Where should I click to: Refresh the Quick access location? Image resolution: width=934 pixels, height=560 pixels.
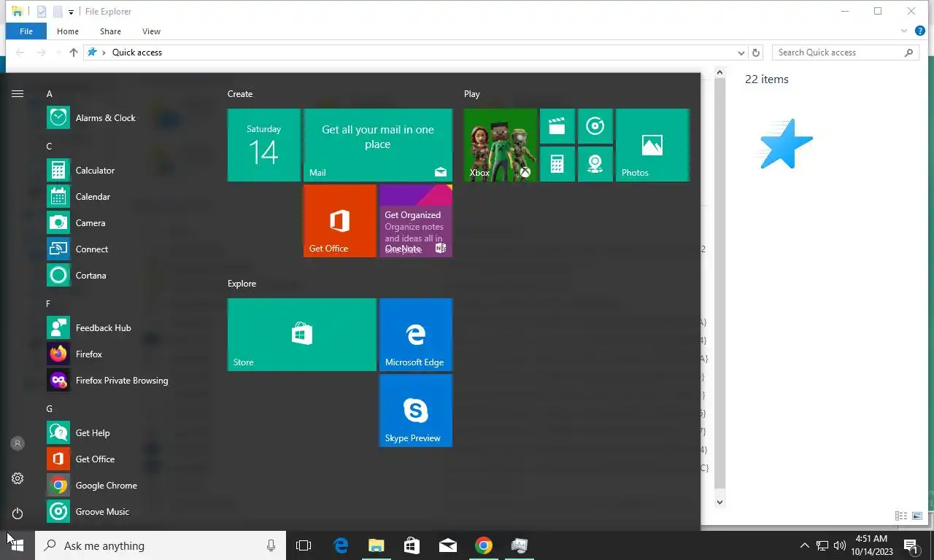point(756,52)
